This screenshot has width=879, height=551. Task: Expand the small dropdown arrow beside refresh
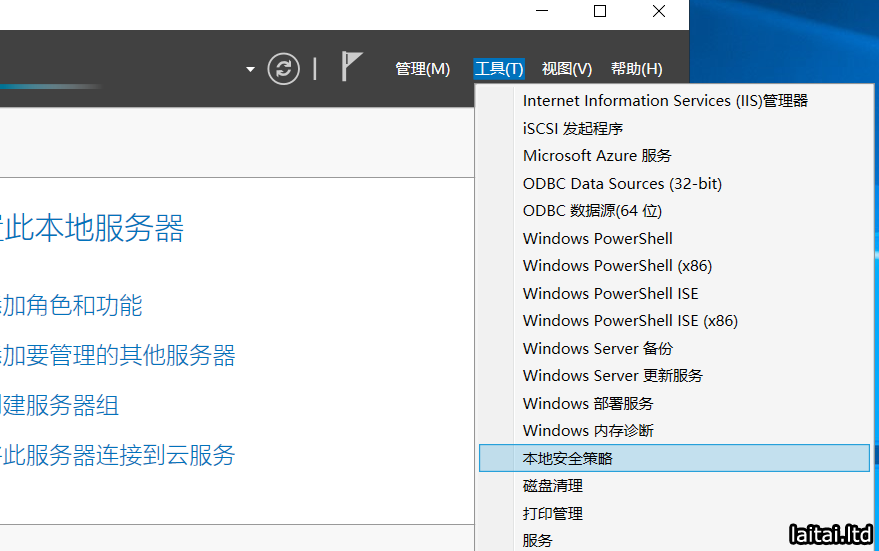coord(250,70)
